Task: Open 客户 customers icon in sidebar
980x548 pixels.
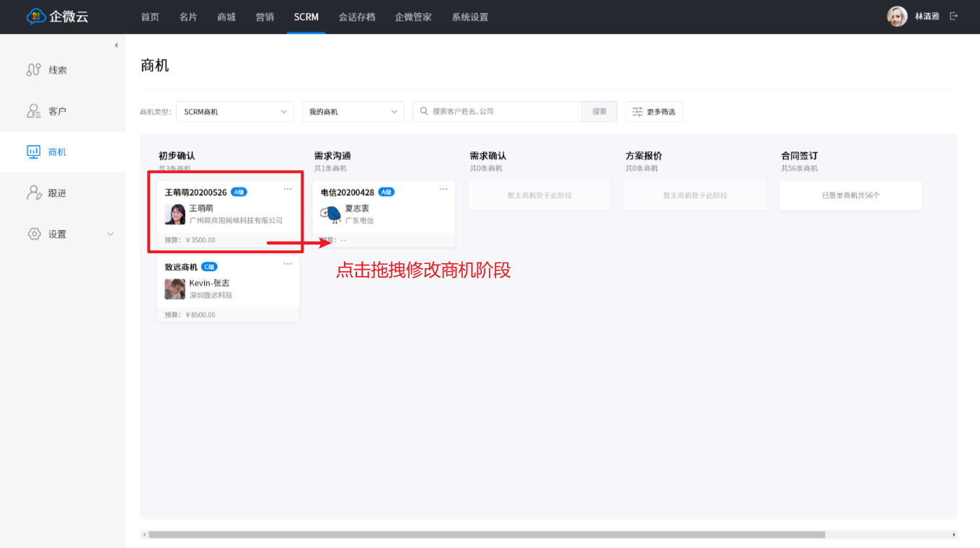Action: (x=33, y=111)
